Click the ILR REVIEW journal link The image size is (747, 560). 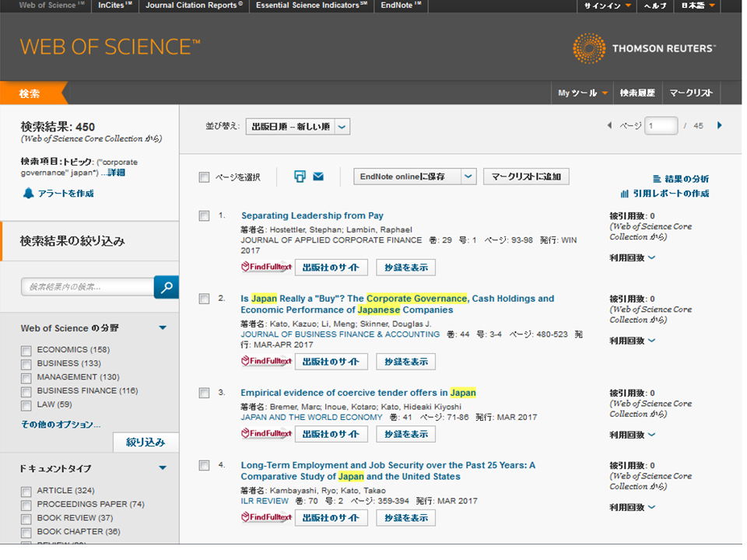pyautogui.click(x=265, y=501)
